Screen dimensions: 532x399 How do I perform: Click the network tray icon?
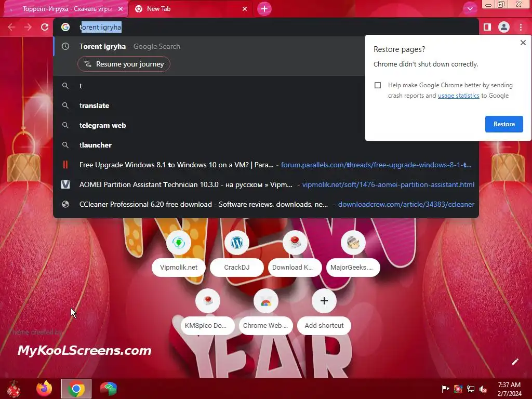tap(471, 389)
